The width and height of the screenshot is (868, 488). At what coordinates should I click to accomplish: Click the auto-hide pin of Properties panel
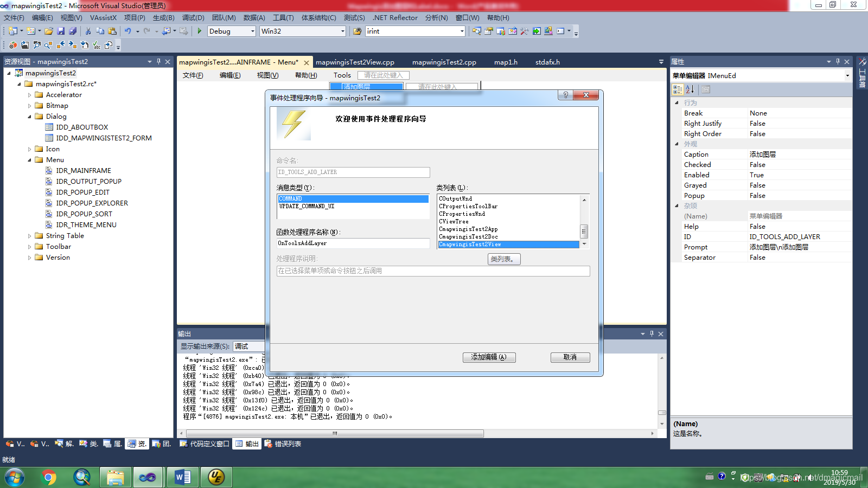tap(838, 61)
